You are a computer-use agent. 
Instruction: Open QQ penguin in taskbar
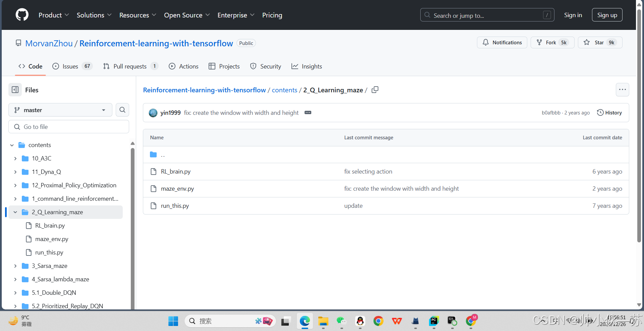click(x=360, y=321)
